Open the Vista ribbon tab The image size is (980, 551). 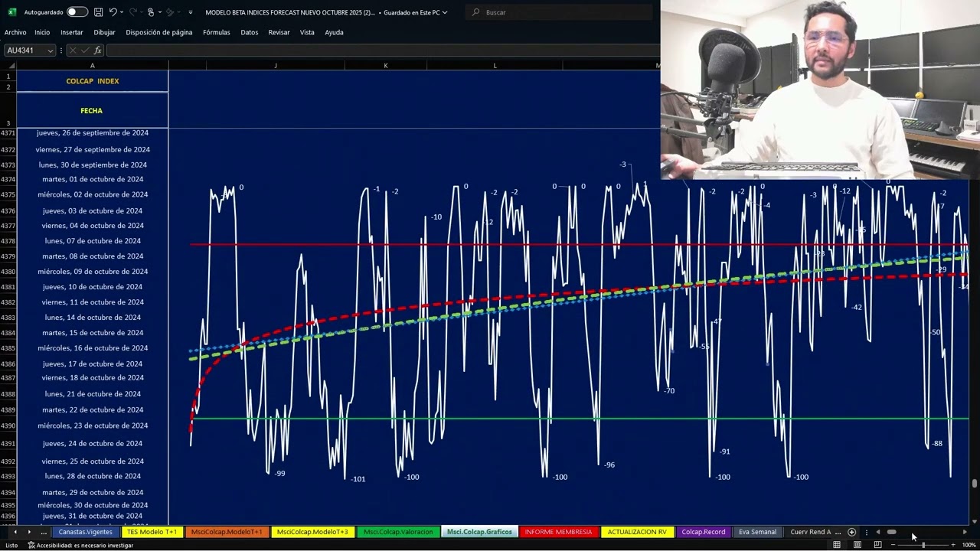(307, 32)
